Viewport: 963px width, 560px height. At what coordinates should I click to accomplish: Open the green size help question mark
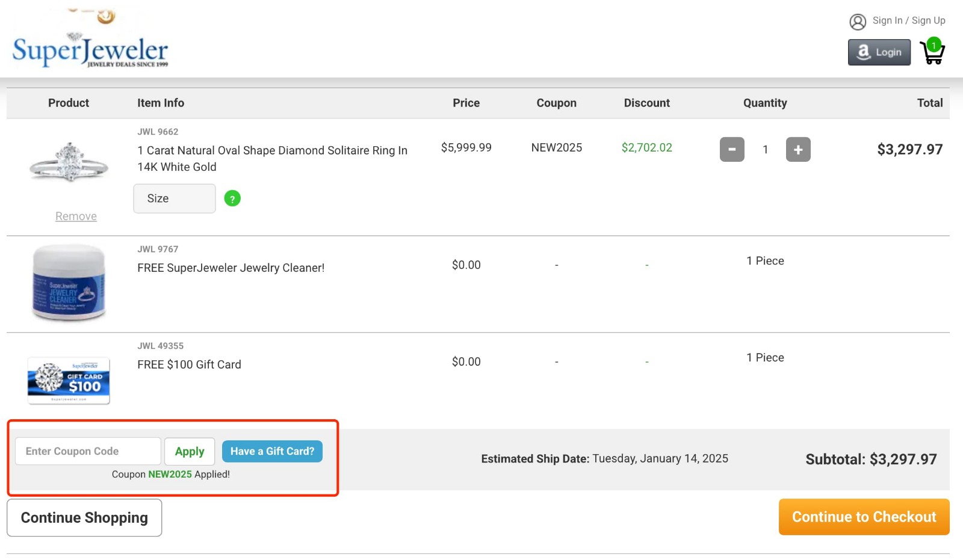coord(232,198)
